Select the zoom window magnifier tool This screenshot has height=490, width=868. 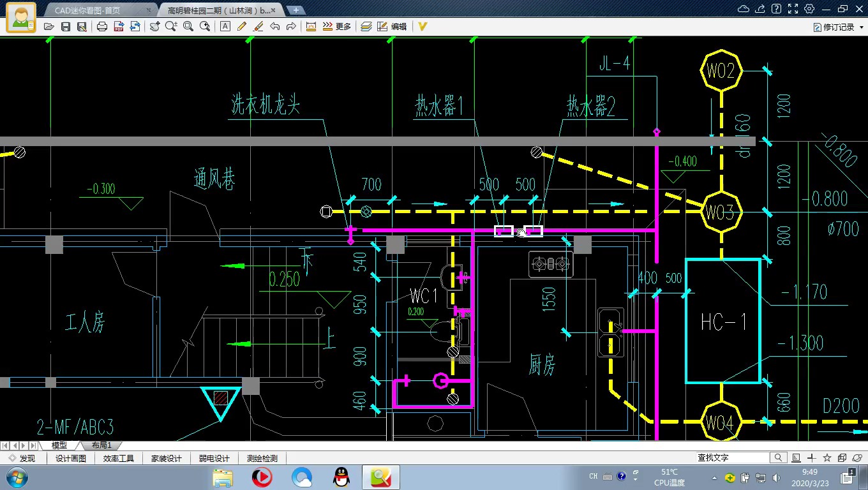point(188,27)
